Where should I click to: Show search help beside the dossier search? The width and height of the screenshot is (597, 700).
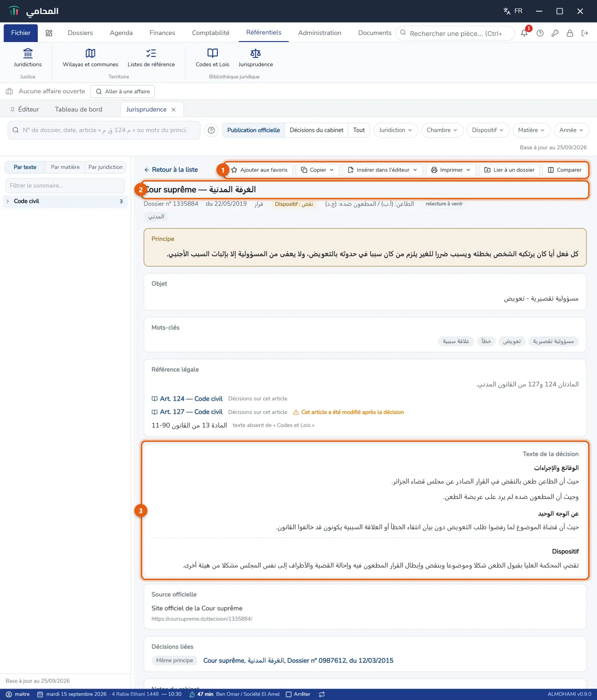click(x=211, y=130)
